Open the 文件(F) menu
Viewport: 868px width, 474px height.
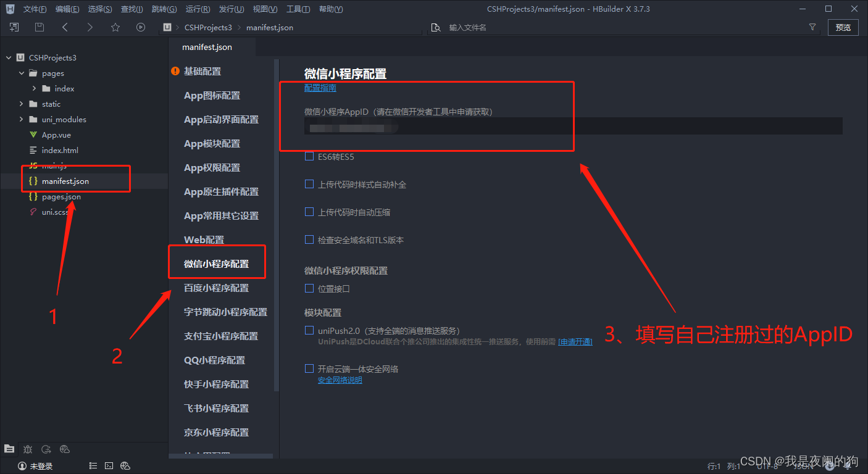coord(35,9)
